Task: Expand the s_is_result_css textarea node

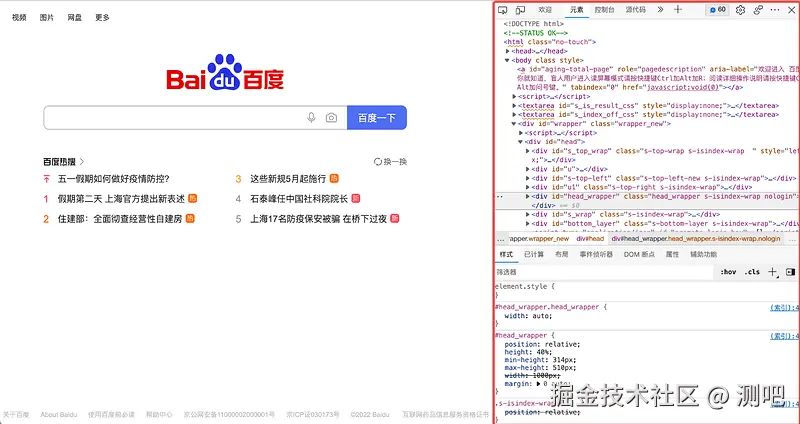Action: point(514,106)
